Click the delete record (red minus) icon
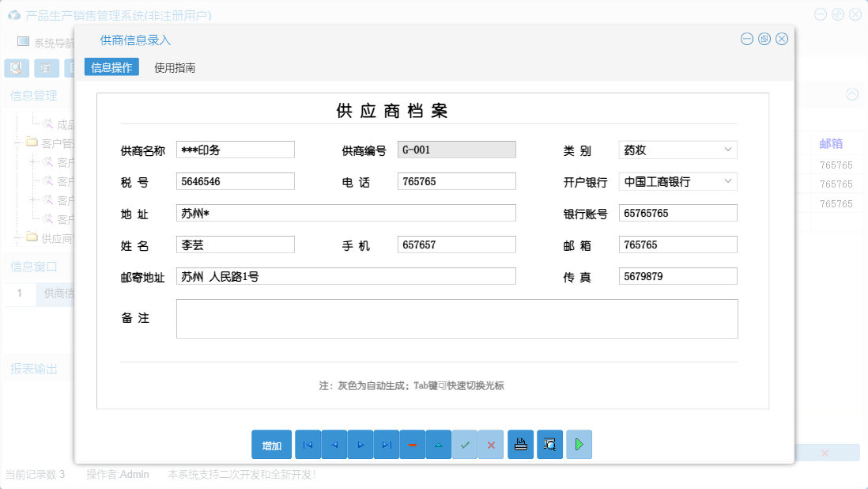 412,444
